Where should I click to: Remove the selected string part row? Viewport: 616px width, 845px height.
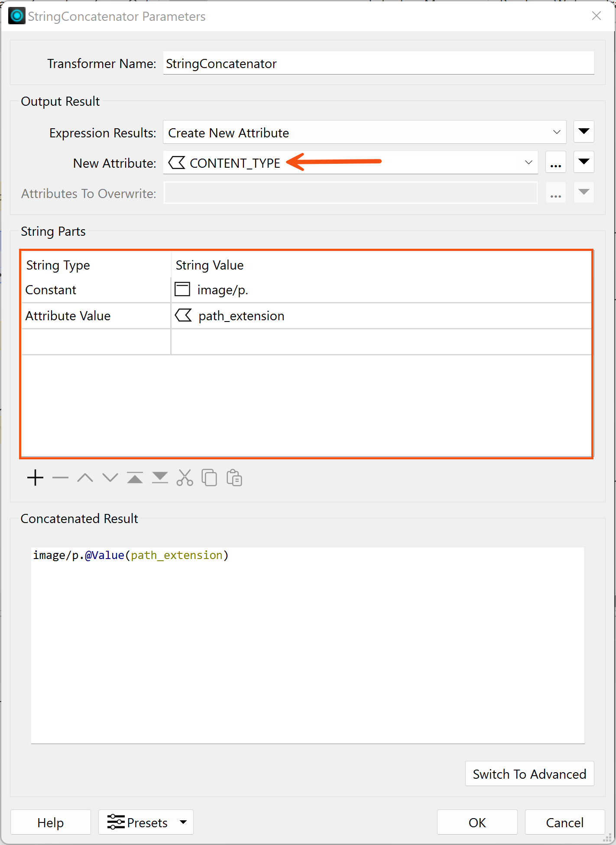[x=60, y=478]
